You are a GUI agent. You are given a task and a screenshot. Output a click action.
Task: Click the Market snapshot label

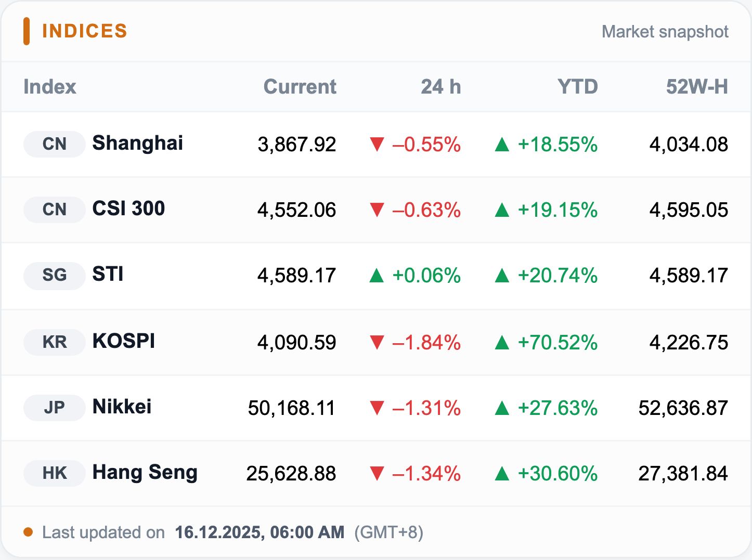665,32
